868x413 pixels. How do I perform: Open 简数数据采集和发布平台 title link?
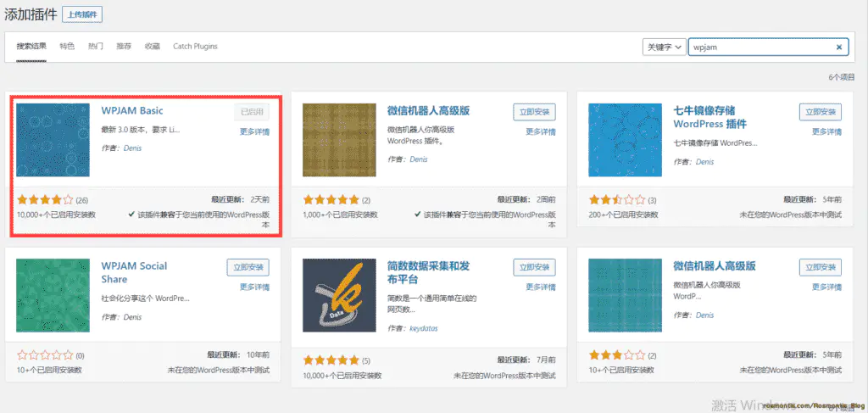pos(428,272)
